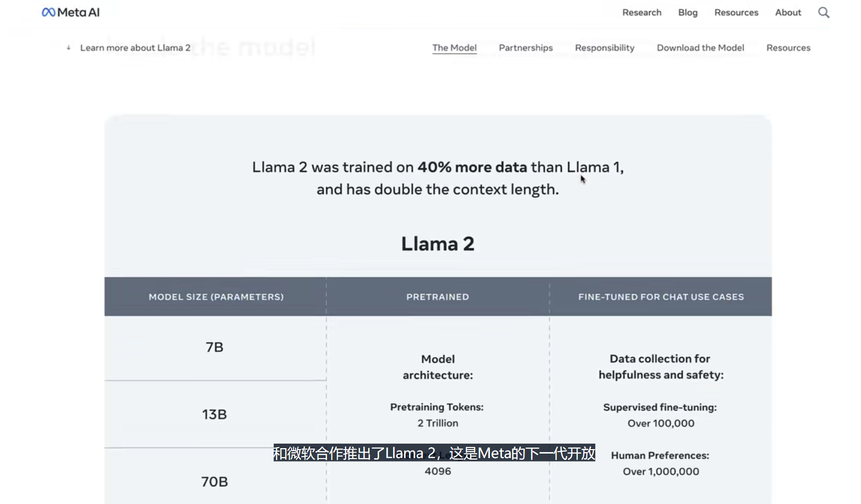Click the 7B model size cell

point(215,347)
